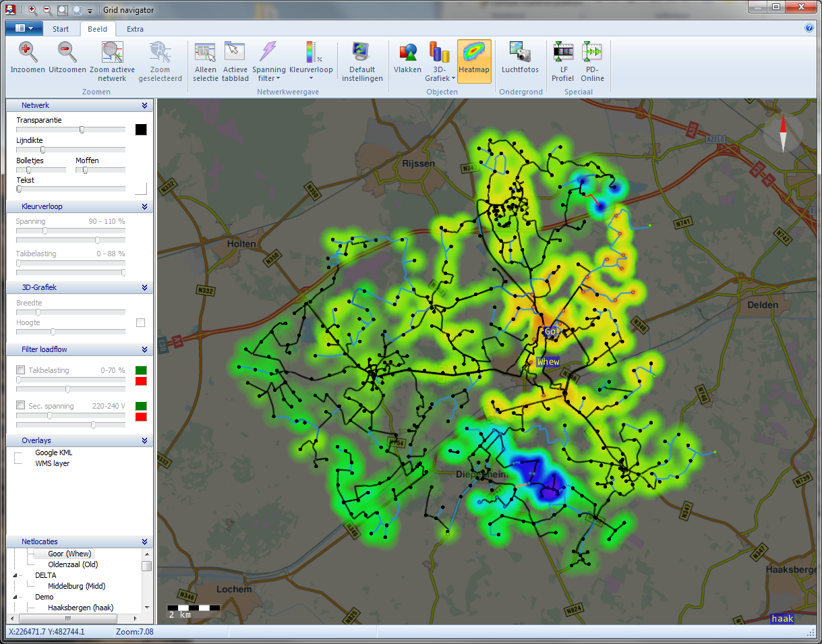This screenshot has width=822, height=644.
Task: Click the Inzoomen zoom-in icon
Action: coord(28,53)
